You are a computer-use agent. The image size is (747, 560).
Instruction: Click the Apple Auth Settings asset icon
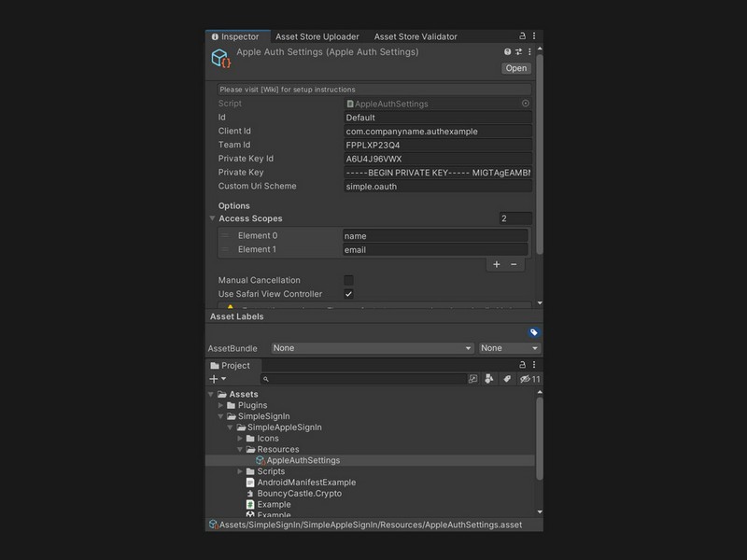[x=221, y=59]
